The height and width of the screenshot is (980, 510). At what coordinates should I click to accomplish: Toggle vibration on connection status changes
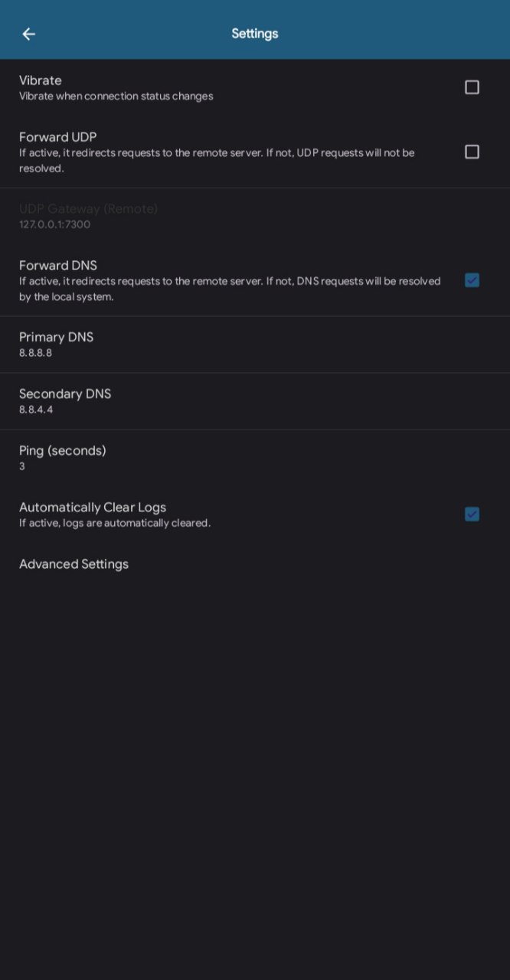472,87
